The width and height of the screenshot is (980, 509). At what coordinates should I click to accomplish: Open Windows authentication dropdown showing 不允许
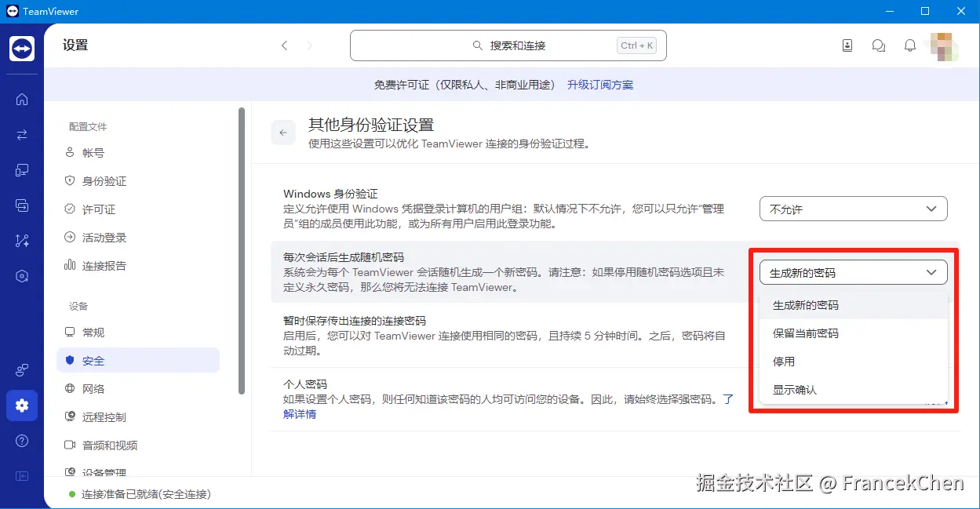tap(854, 209)
